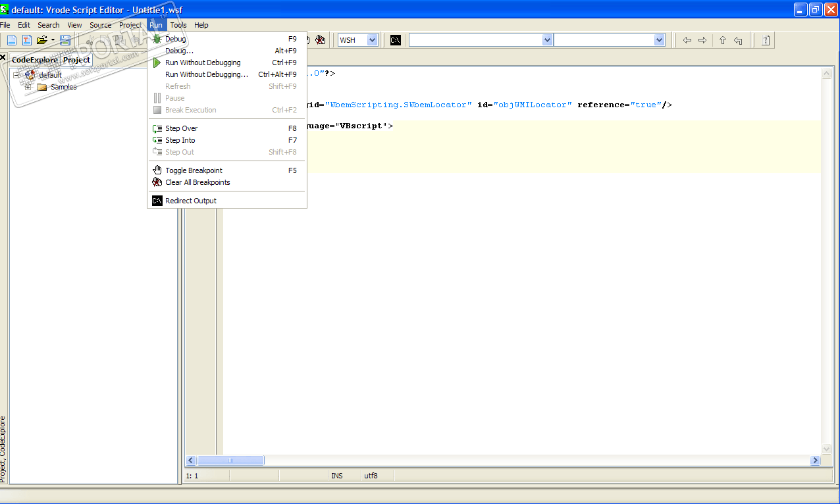Choose Debug (F9) from the Run menu
Image resolution: width=840 pixels, height=504 pixels.
(227, 39)
